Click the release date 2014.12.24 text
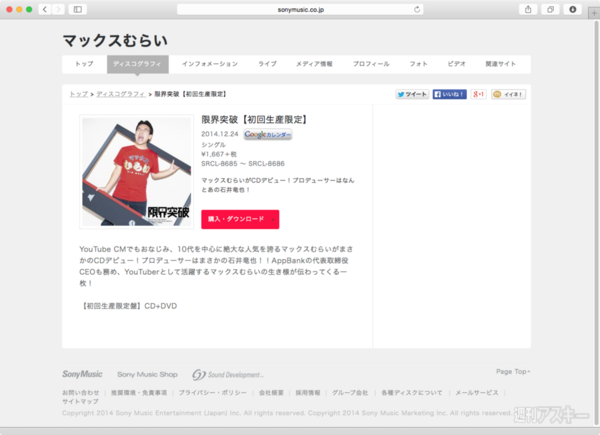Image resolution: width=600 pixels, height=435 pixels. (220, 134)
